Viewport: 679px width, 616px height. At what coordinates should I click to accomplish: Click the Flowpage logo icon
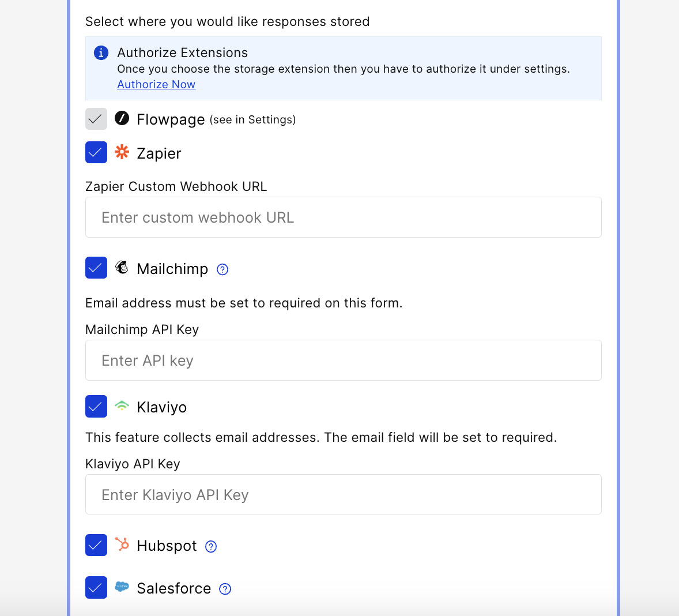click(122, 118)
